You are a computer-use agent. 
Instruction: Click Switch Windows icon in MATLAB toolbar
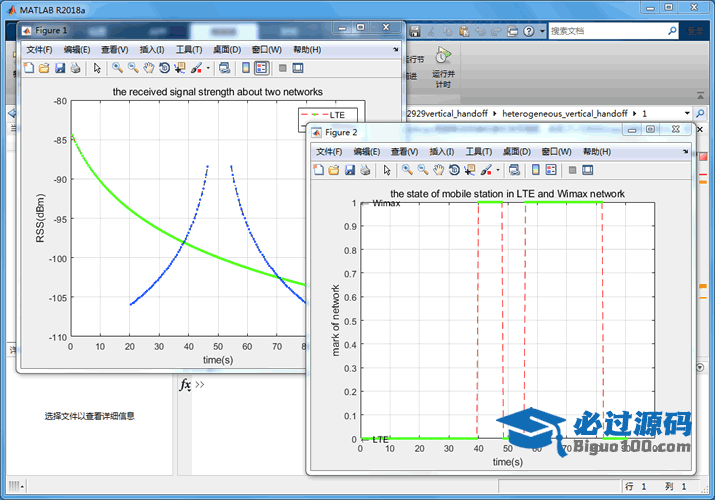pos(513,31)
